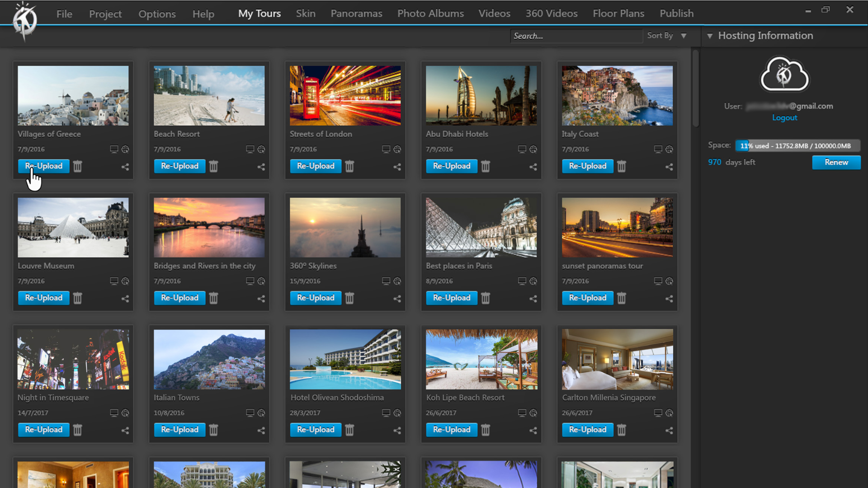
Task: Click the "Bridges and Rivers in the city" title
Action: coord(204,266)
